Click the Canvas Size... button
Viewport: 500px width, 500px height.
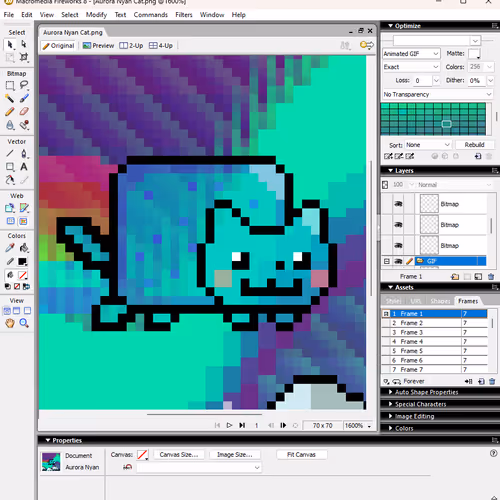pyautogui.click(x=179, y=455)
